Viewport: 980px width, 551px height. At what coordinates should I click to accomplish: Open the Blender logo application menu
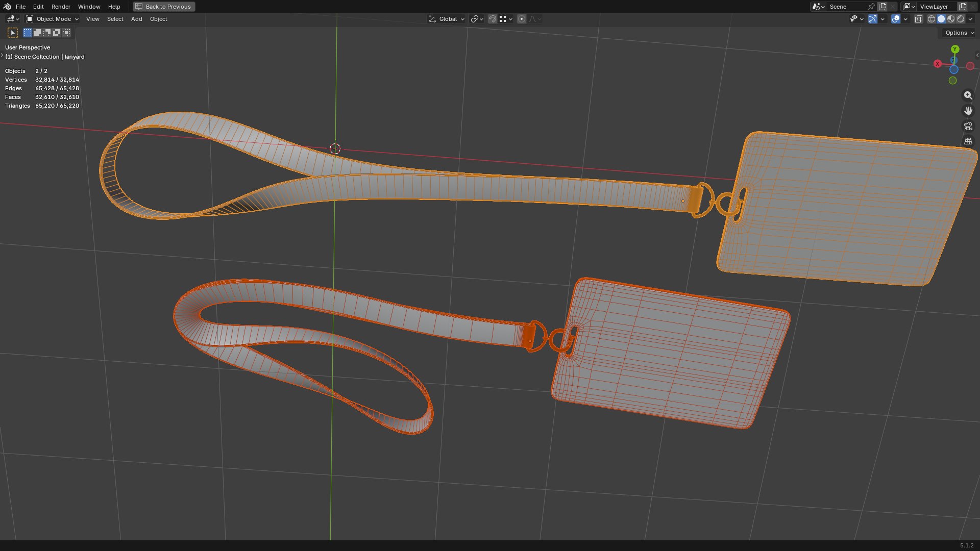click(x=7, y=7)
